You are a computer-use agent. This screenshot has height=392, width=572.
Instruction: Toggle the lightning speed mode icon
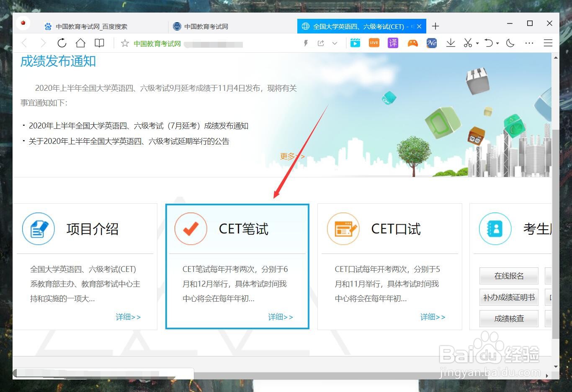pos(305,43)
